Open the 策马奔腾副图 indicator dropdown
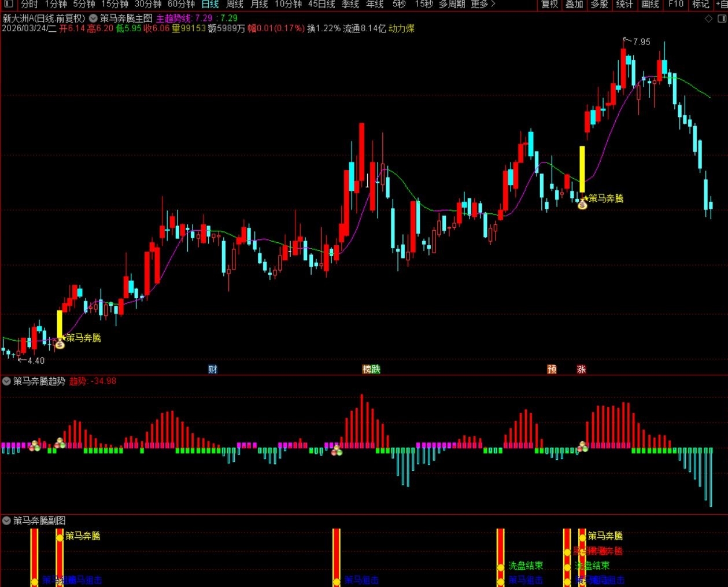The height and width of the screenshot is (587, 728). pyautogui.click(x=6, y=520)
